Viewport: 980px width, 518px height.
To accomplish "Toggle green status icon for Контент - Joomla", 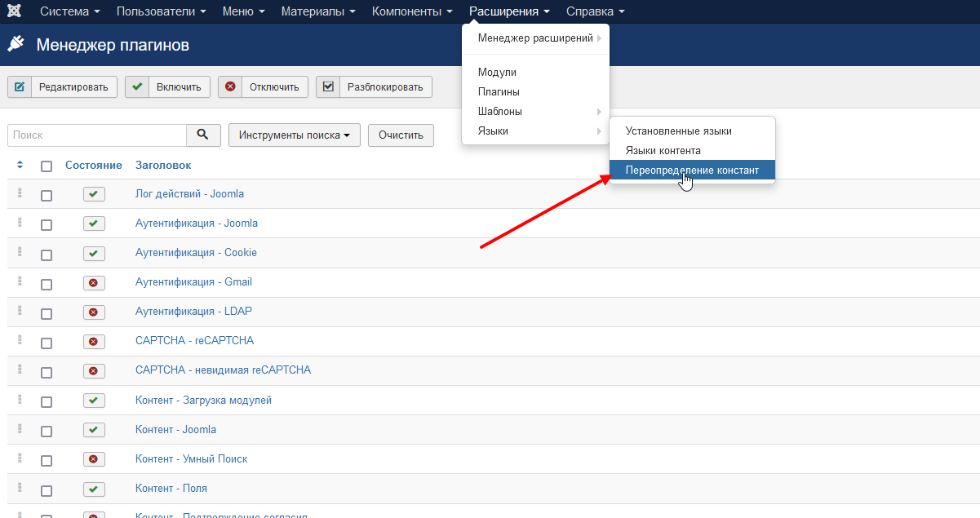I will 94,429.
